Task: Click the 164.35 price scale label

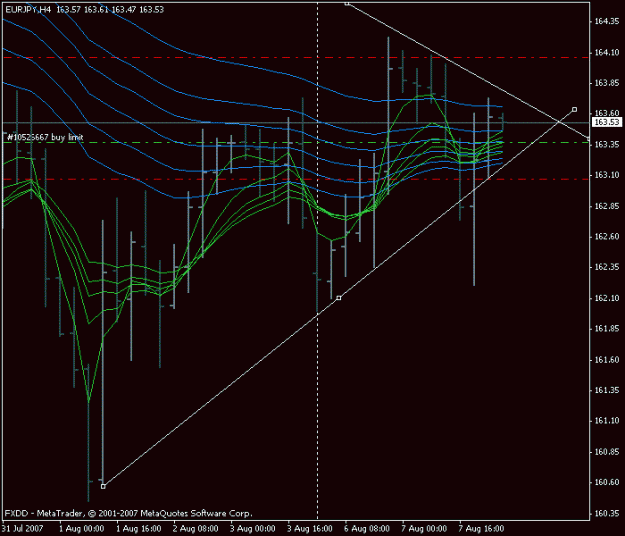Action: click(x=607, y=21)
